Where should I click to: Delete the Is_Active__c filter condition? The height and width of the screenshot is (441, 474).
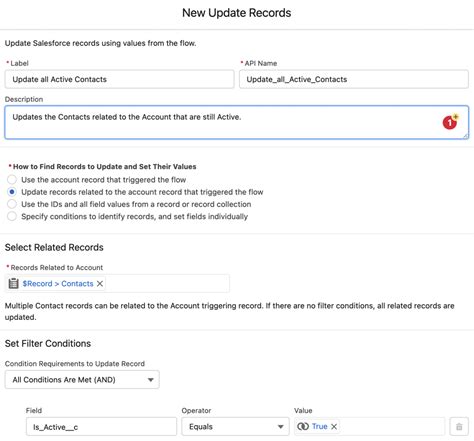click(459, 426)
